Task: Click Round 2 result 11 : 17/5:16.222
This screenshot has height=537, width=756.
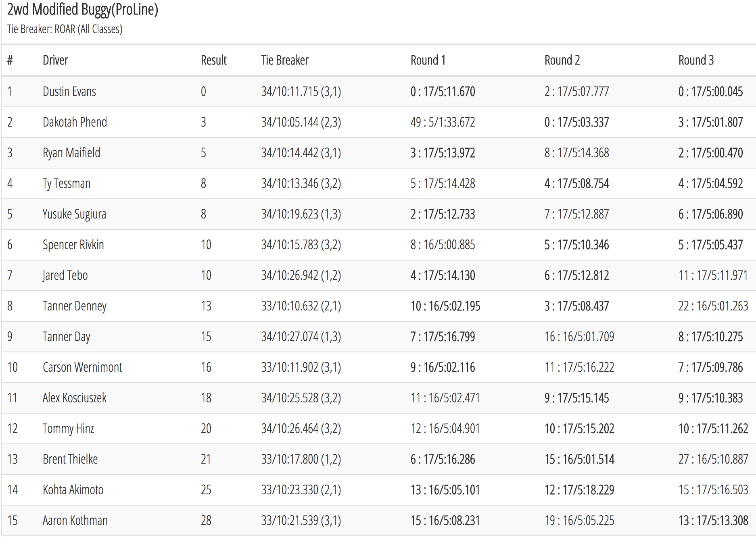Action: tap(579, 367)
